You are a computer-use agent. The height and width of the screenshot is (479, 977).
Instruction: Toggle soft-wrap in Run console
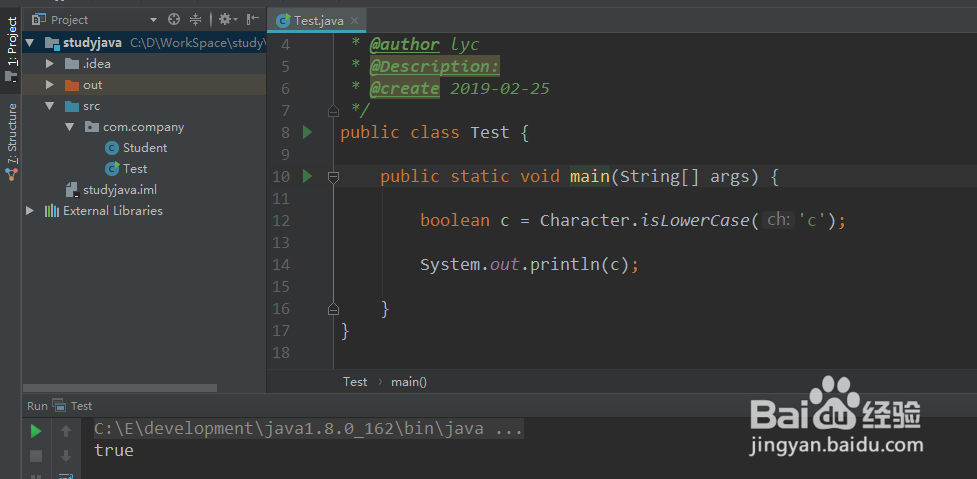(65, 476)
